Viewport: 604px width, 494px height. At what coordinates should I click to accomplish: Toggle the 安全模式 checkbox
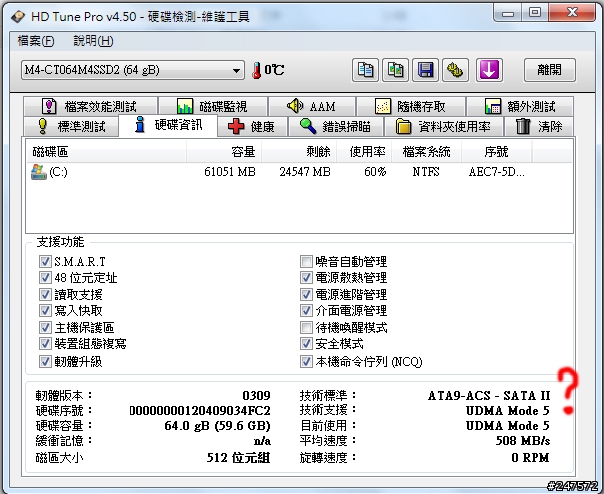tap(306, 343)
